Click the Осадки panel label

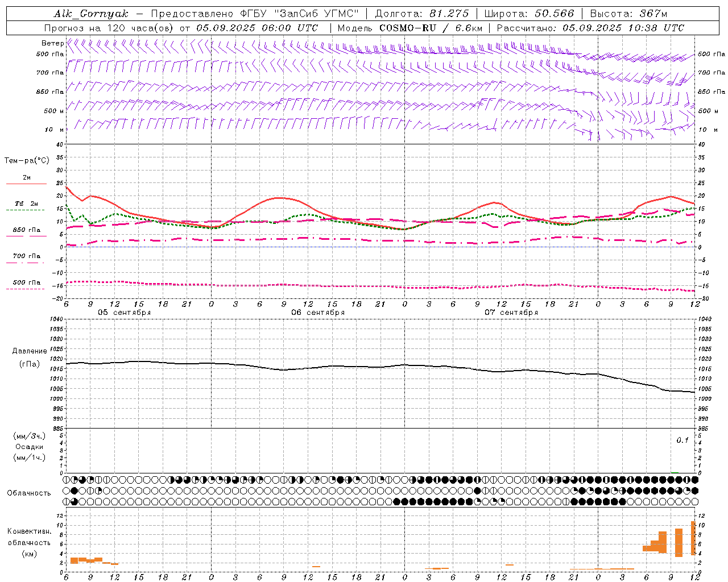point(30,447)
